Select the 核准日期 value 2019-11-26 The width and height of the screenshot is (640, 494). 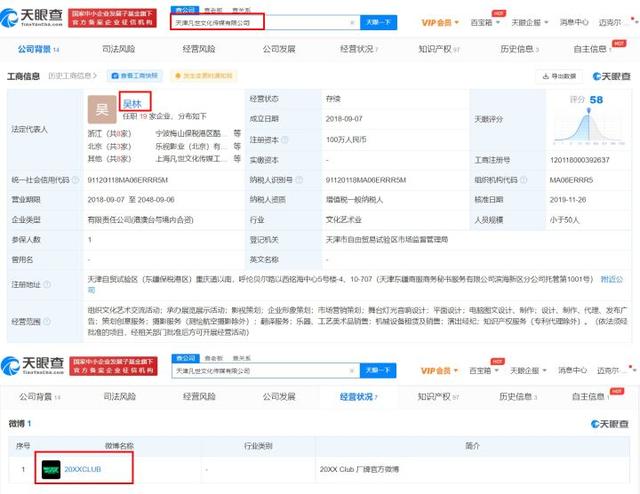[x=568, y=200]
